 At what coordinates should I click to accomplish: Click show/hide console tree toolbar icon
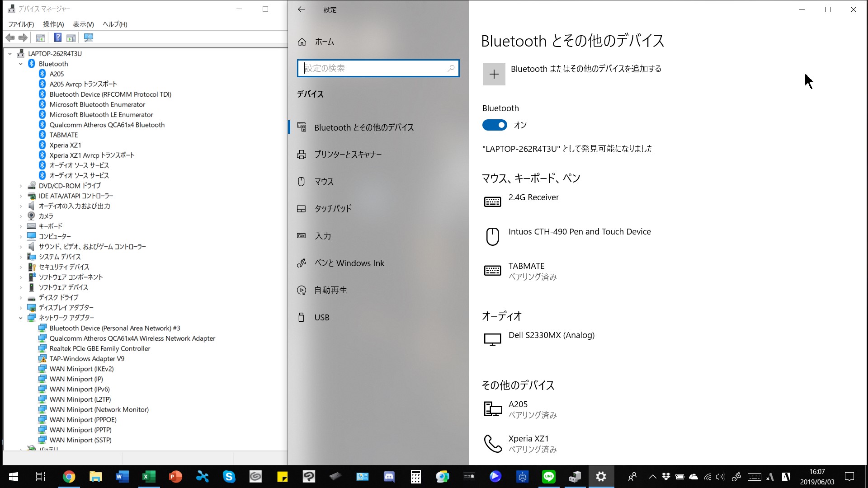[41, 38]
